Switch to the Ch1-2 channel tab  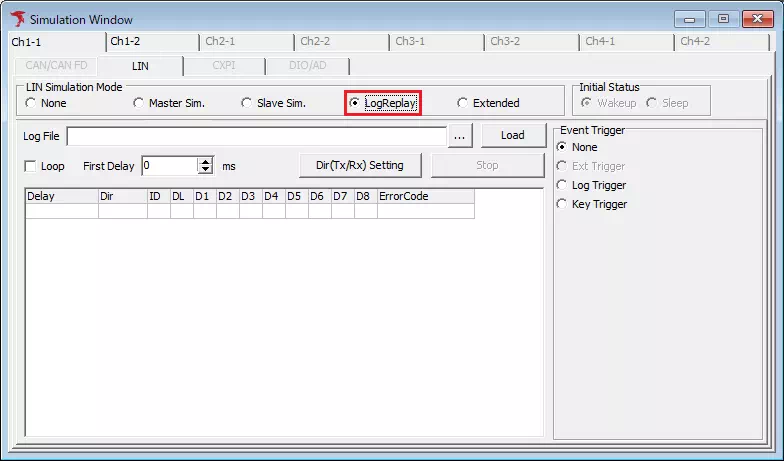click(x=125, y=41)
